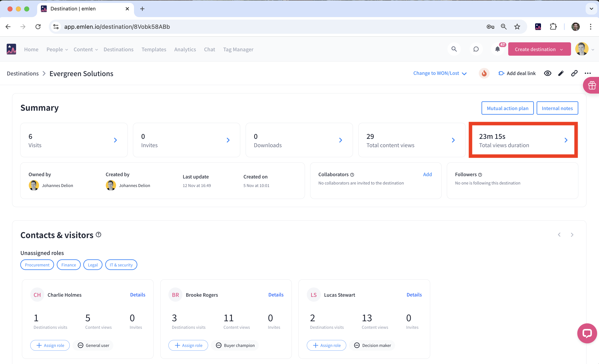Screen dimensions: 599x364
Task: Remove General user role from Charlie Holmes
Action: tap(81, 345)
